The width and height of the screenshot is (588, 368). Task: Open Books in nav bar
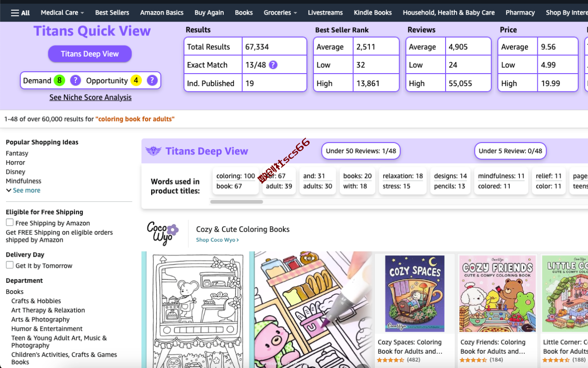click(x=244, y=12)
